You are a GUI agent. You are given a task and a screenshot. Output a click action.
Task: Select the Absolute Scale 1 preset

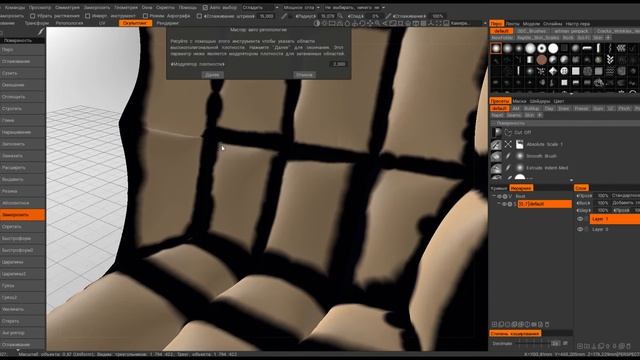pos(544,144)
